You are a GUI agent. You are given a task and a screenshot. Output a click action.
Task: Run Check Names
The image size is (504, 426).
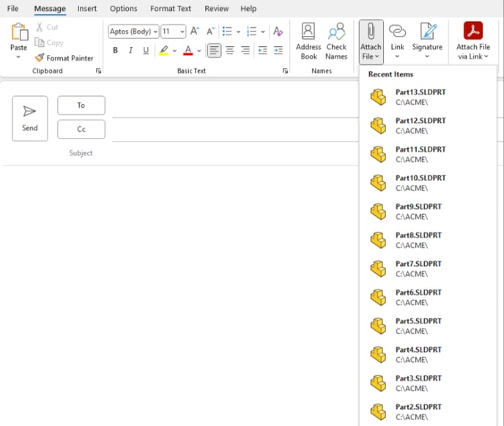(336, 41)
